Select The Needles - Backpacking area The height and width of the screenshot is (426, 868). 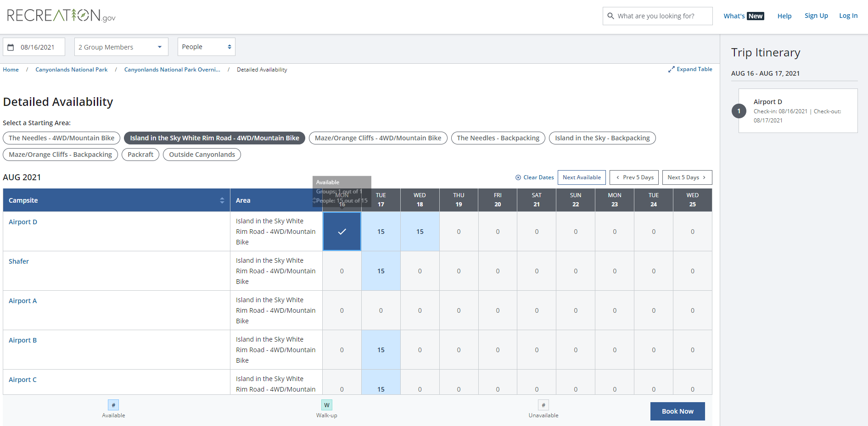pyautogui.click(x=498, y=138)
